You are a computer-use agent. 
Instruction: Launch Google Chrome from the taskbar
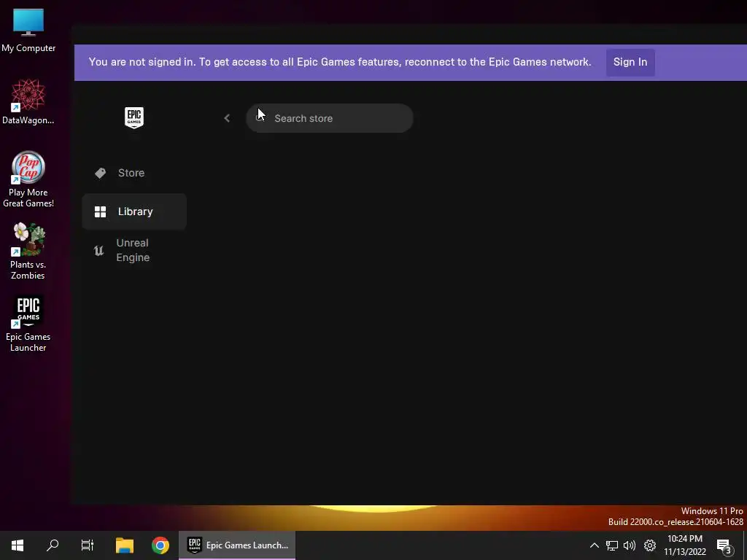(160, 545)
